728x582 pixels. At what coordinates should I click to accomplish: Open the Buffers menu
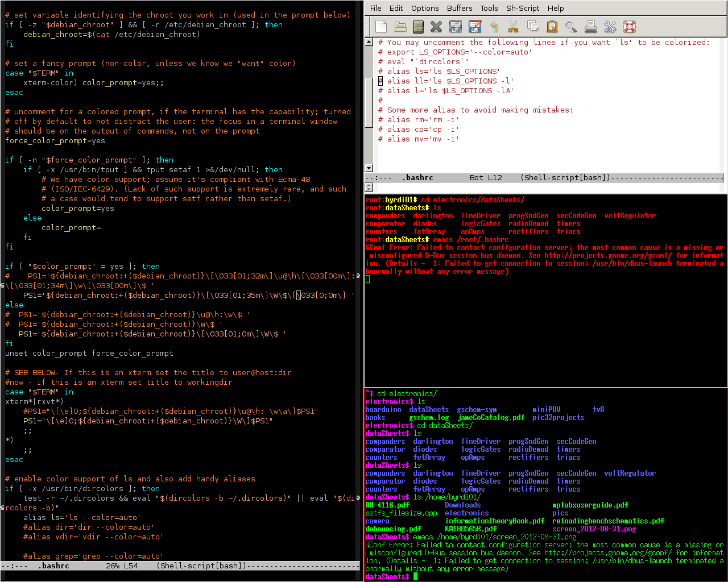pyautogui.click(x=459, y=8)
